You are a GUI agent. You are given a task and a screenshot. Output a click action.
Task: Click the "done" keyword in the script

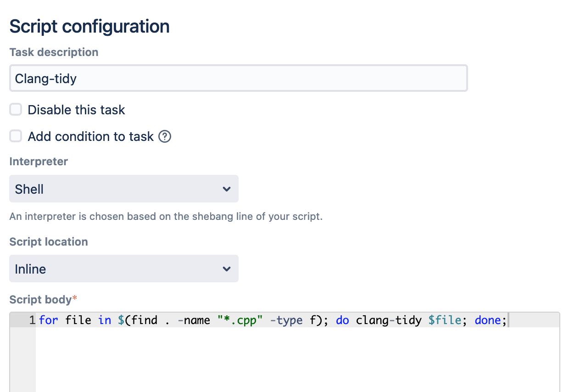487,320
